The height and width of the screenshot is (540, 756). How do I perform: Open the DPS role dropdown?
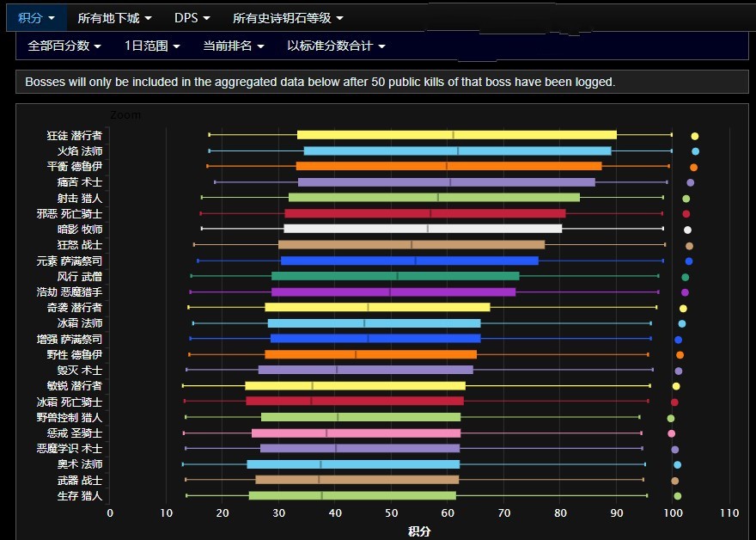point(192,17)
